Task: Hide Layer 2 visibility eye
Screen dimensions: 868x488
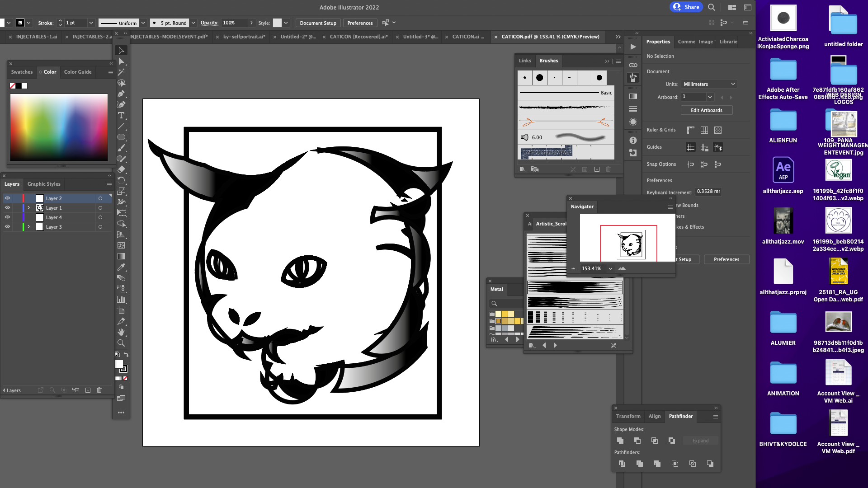Action: coord(7,198)
